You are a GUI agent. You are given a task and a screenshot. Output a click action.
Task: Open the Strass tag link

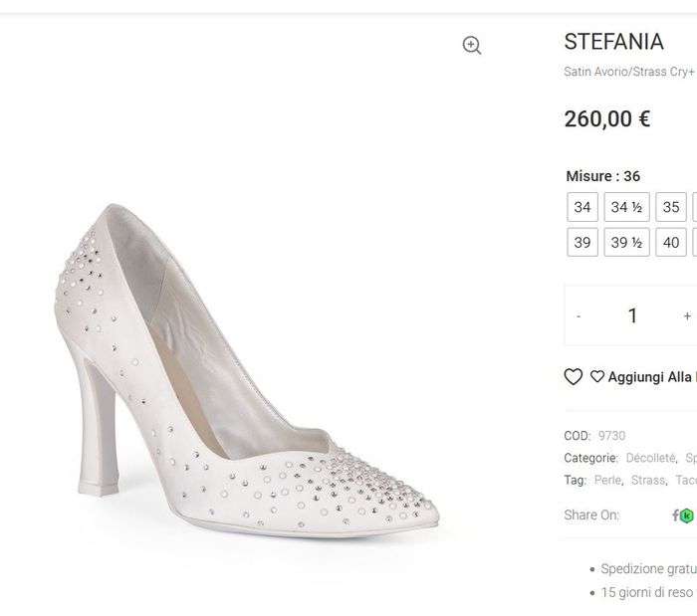648,480
